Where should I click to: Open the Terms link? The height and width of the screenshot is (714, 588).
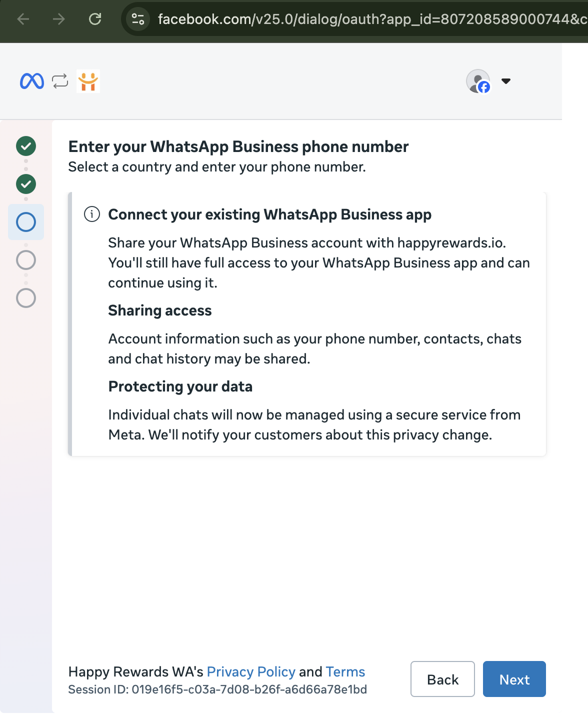345,671
